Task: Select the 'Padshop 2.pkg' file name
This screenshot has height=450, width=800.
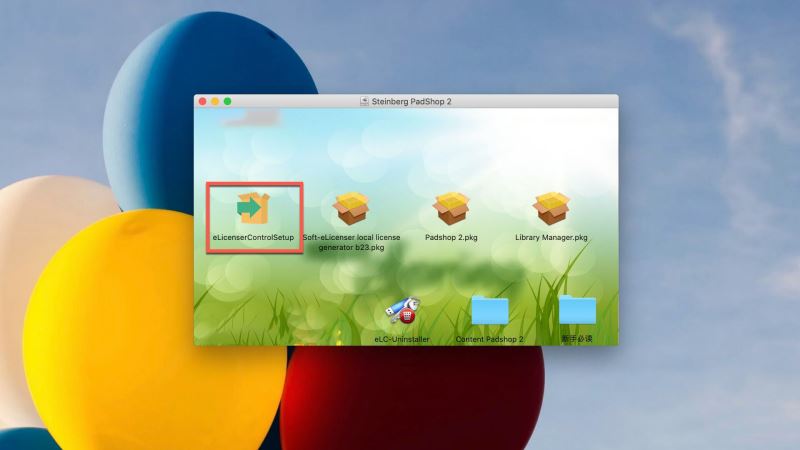Action: [x=451, y=237]
